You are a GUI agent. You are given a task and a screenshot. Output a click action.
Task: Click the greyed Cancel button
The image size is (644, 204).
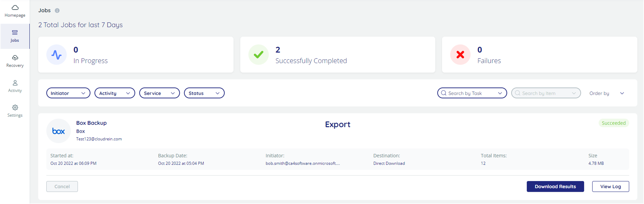[62, 187]
